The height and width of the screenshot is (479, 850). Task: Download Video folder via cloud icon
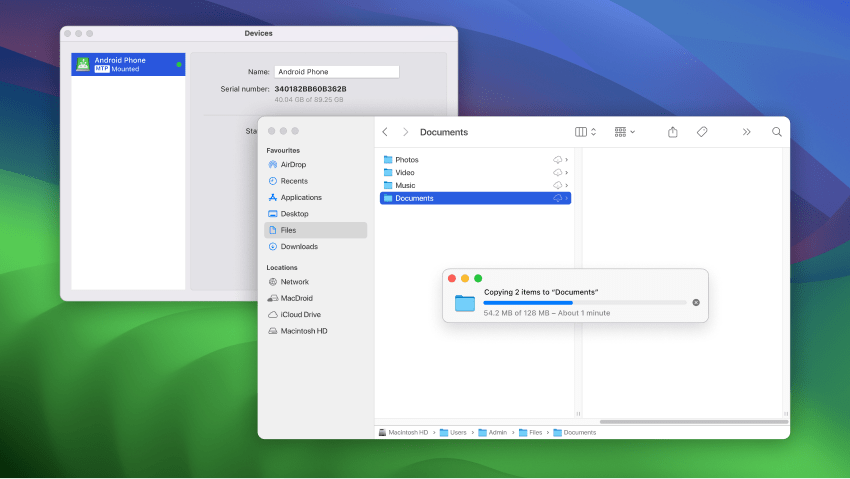coord(557,172)
